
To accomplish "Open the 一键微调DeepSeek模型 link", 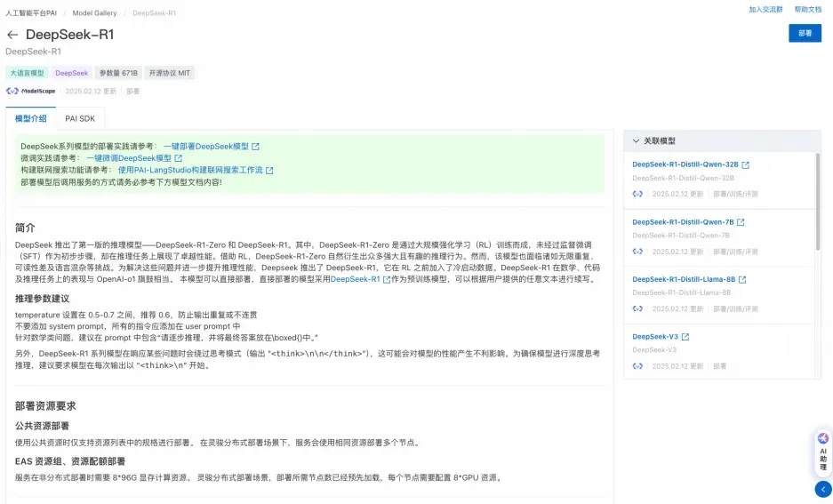I will pyautogui.click(x=129, y=158).
